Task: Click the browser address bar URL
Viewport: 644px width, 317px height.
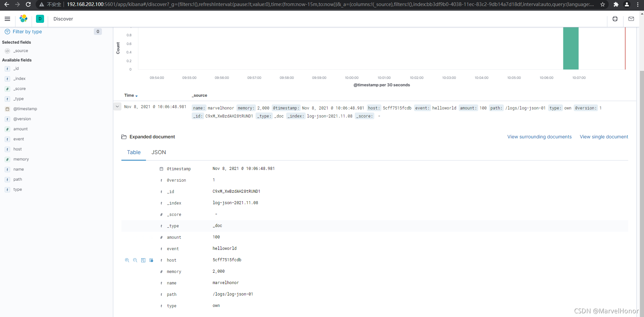Action: (x=202, y=5)
